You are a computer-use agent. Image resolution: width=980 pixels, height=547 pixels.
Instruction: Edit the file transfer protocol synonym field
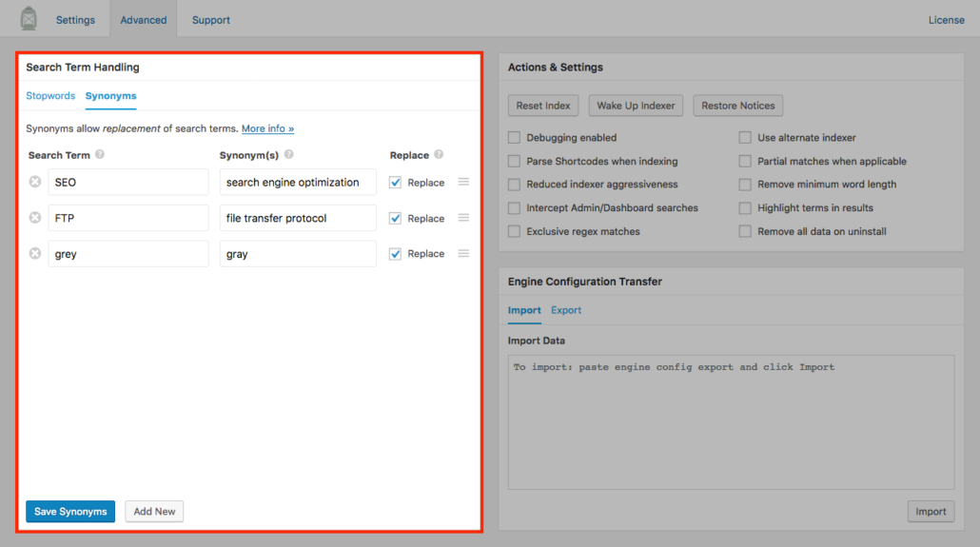[298, 218]
